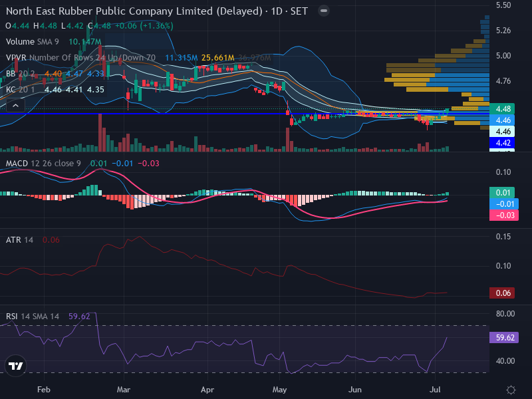Click light blue 4.46 price label

point(502,120)
